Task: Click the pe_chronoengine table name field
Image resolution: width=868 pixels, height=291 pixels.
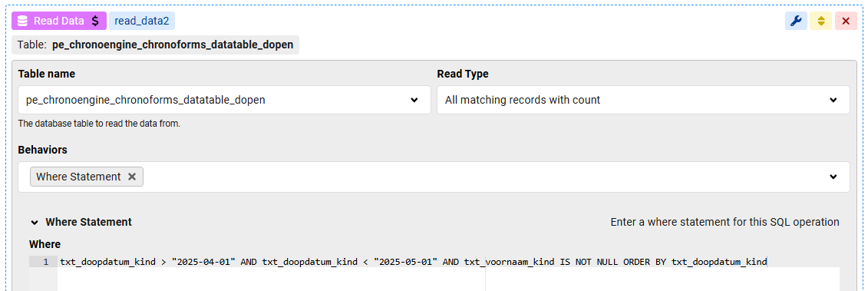Action: [x=224, y=100]
